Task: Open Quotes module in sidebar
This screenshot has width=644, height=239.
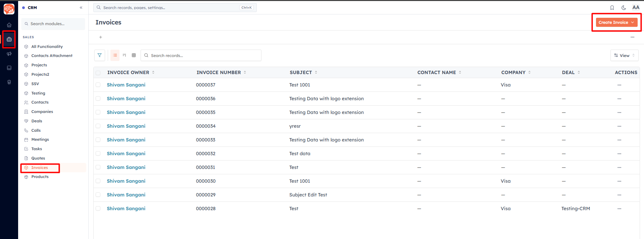Action: (38, 158)
